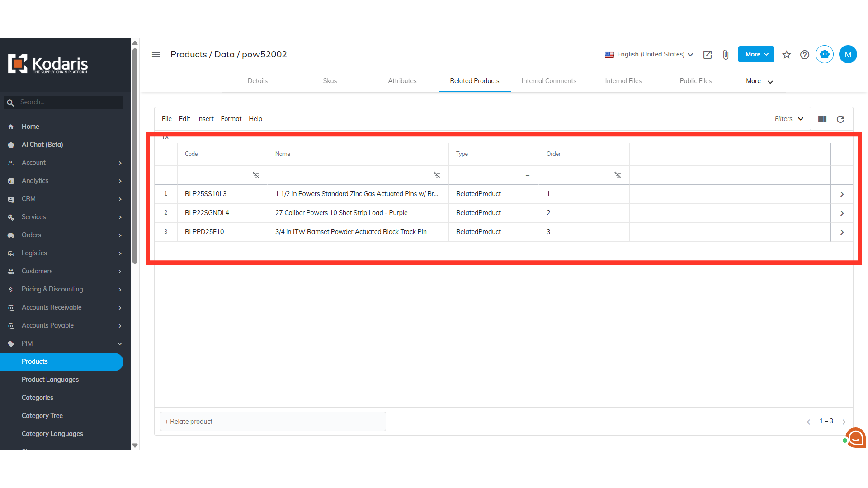Open Category Tree in sidebar
Viewport: 868px width, 488px height.
42,416
